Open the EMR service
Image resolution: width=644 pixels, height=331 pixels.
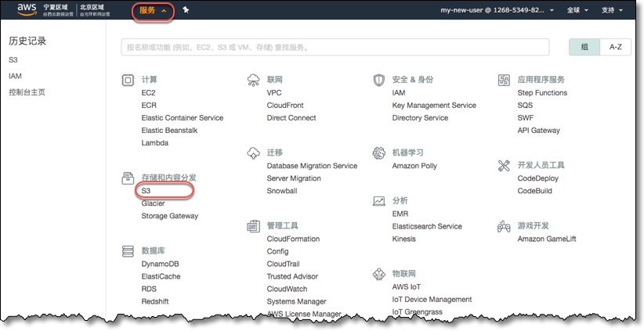(x=400, y=214)
